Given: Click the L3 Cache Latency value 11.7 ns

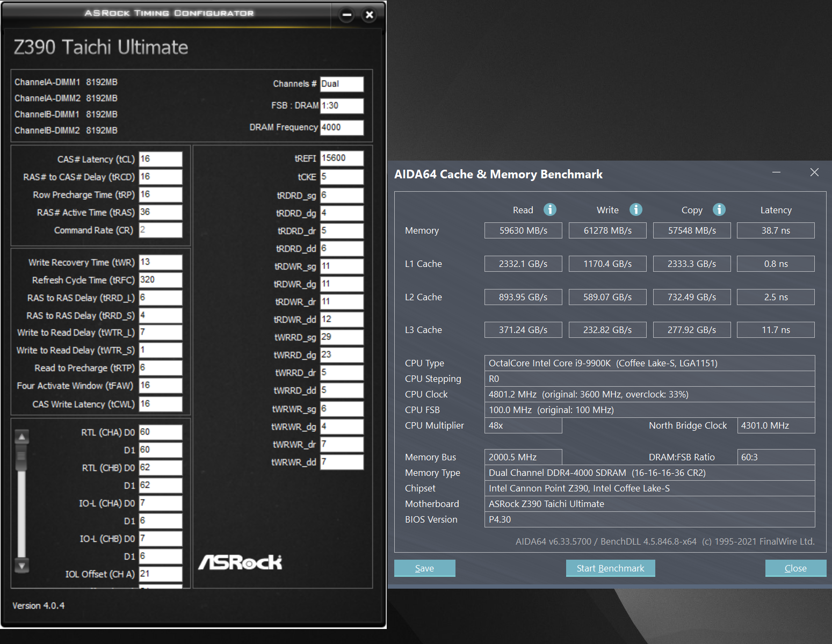Looking at the screenshot, I should coord(776,330).
